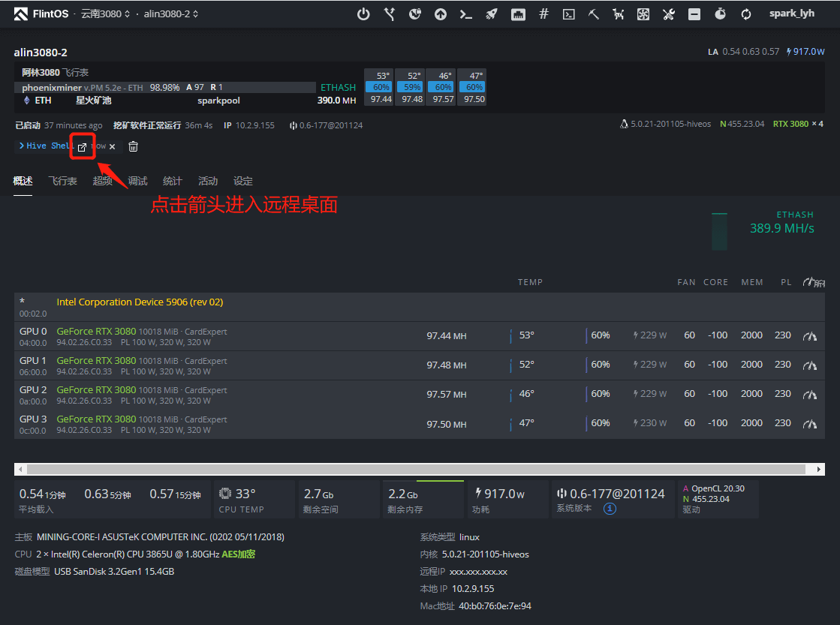
Task: Switch to the 设定 tab
Action: pyautogui.click(x=242, y=181)
